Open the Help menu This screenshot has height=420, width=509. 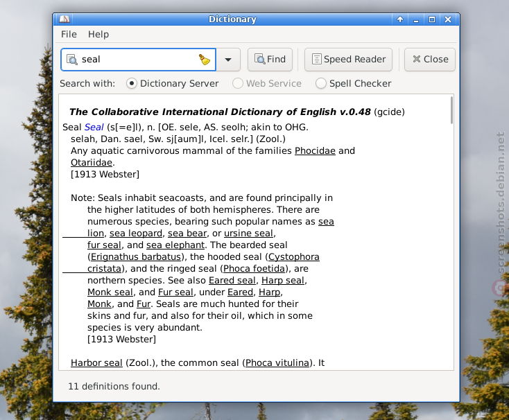(x=98, y=35)
